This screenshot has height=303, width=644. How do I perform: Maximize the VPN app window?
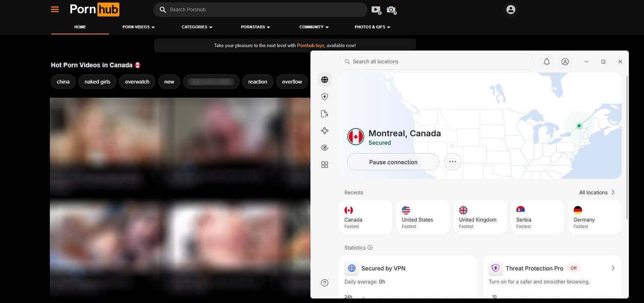[603, 62]
